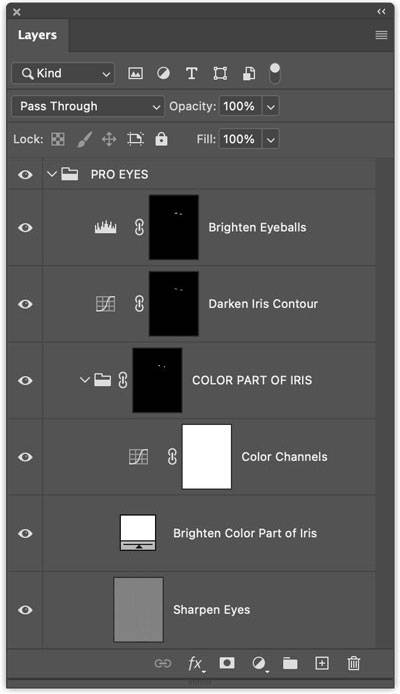
Task: Select the Layers tab
Action: coord(38,35)
